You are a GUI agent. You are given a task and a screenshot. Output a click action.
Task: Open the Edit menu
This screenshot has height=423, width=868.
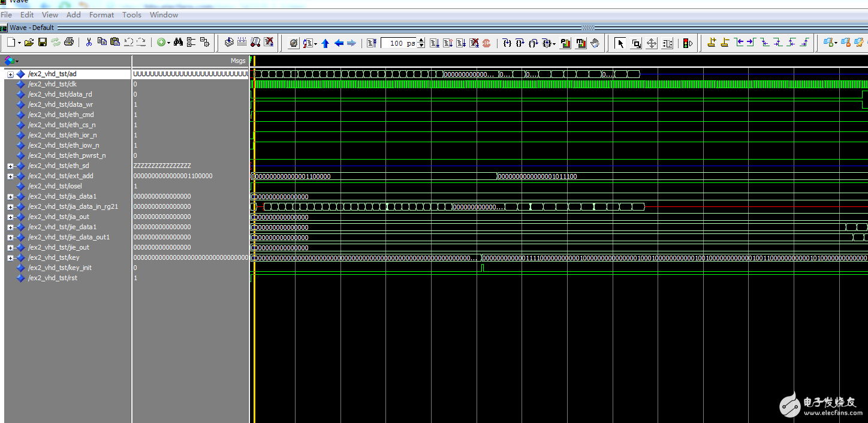point(27,14)
